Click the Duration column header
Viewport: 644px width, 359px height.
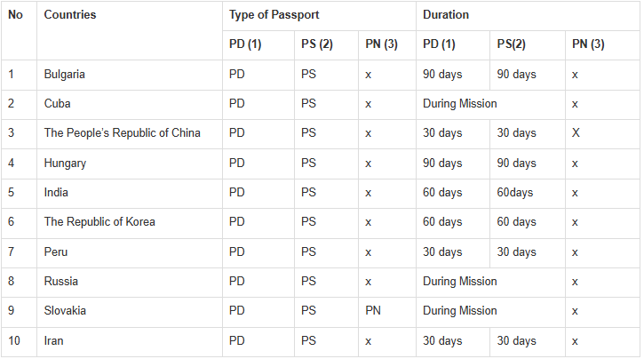[446, 15]
